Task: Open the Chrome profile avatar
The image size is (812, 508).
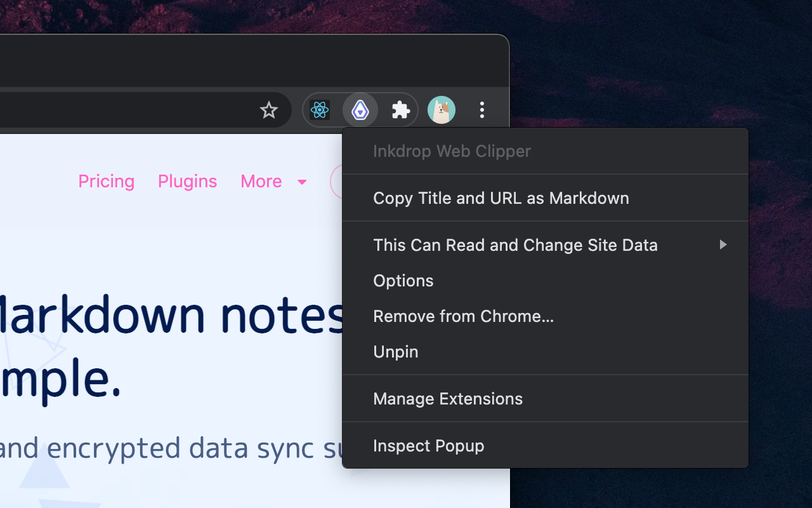Action: point(442,110)
